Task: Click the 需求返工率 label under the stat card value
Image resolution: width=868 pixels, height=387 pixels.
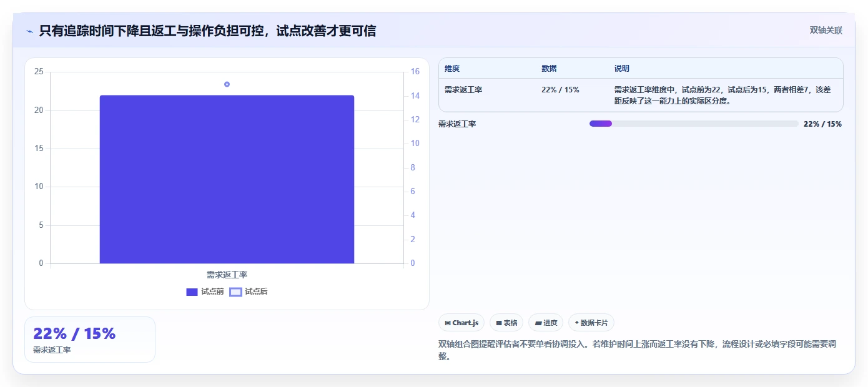Action: 52,350
